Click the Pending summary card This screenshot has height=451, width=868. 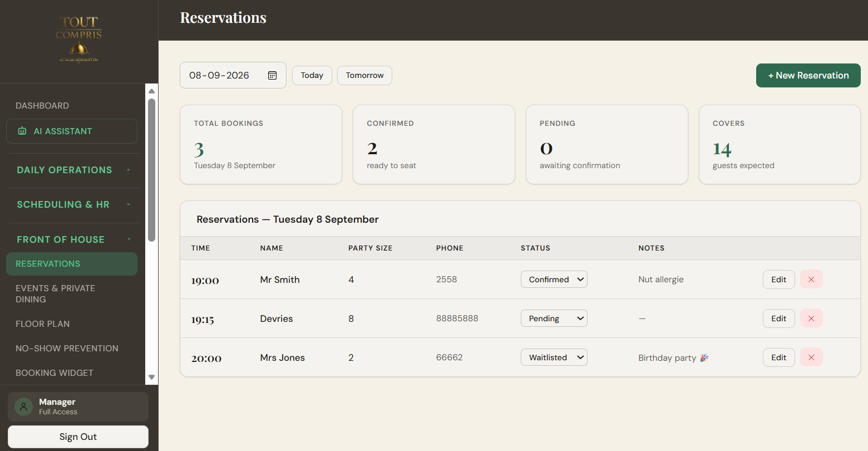[607, 144]
